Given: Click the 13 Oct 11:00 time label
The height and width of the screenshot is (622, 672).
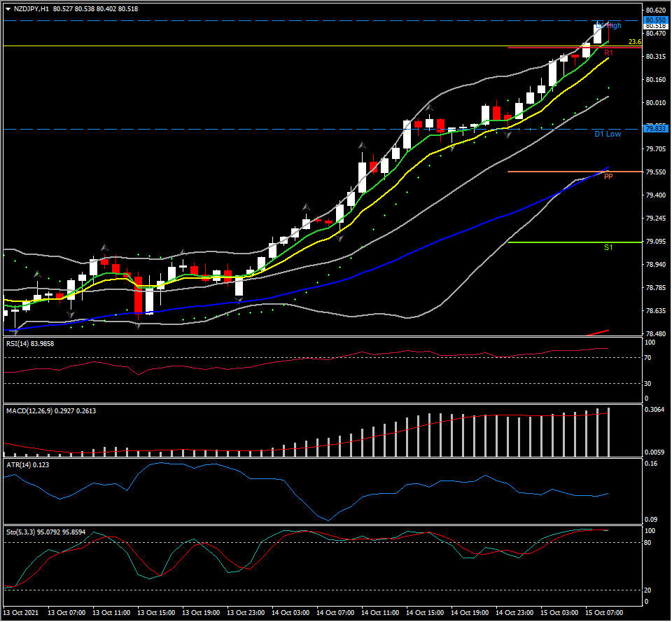Looking at the screenshot, I should pyautogui.click(x=111, y=612).
